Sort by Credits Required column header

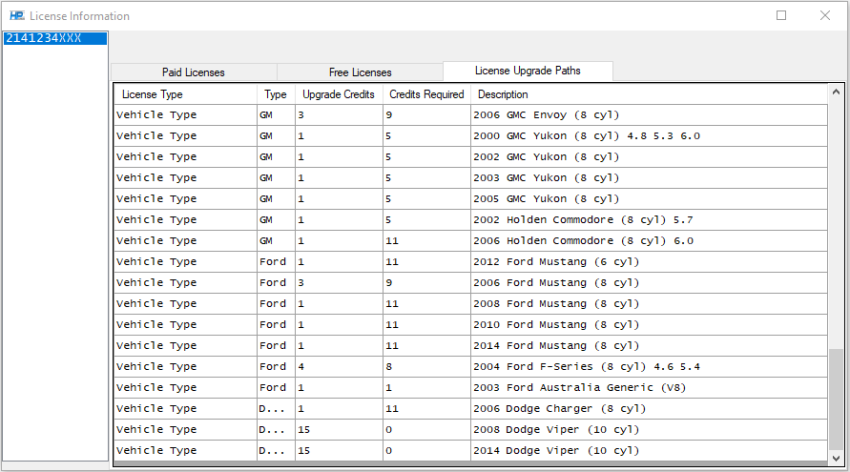pos(427,94)
